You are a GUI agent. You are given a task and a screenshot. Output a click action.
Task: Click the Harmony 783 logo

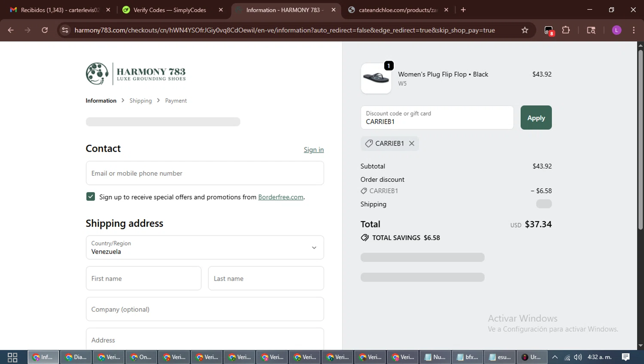coord(136,74)
